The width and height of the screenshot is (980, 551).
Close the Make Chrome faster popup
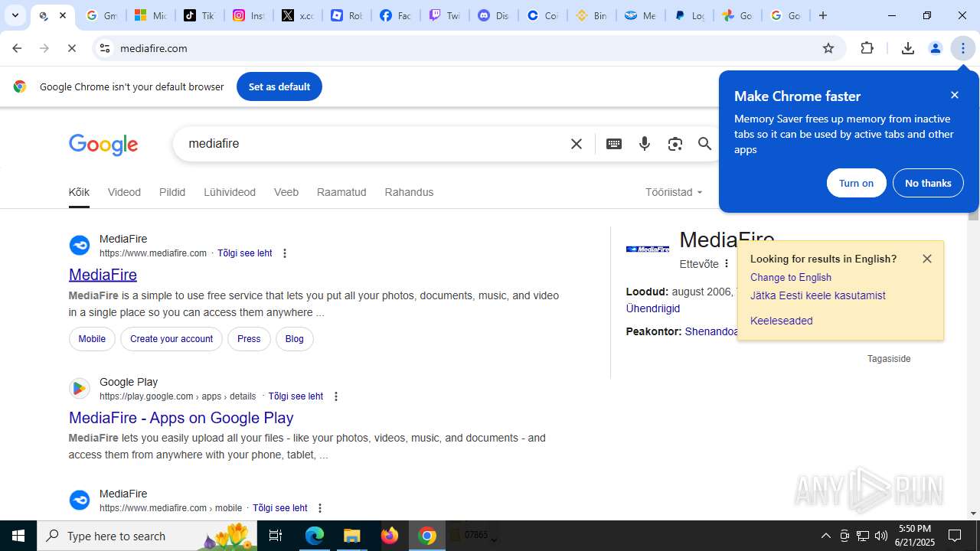[x=955, y=95]
